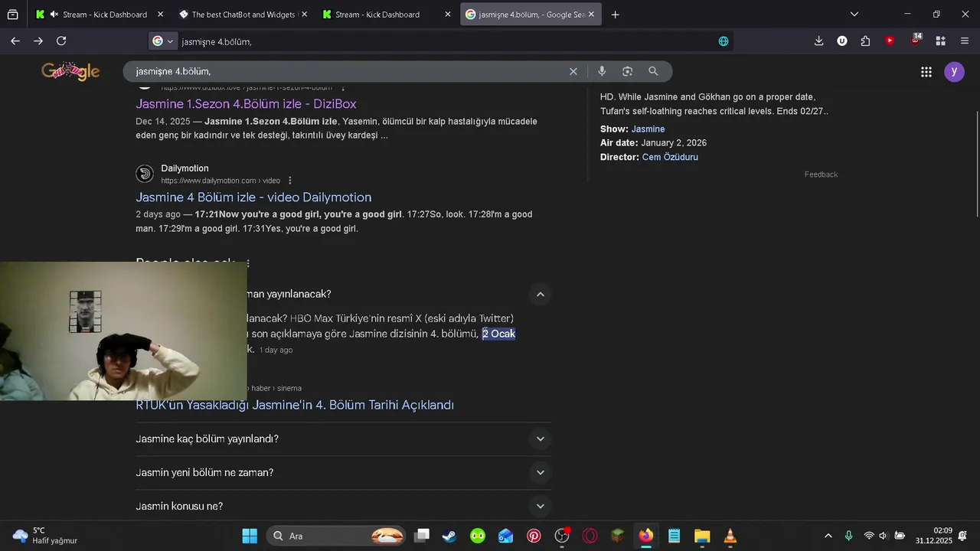This screenshot has height=551, width=980.
Task: Click the Google search input field
Action: click(348, 71)
